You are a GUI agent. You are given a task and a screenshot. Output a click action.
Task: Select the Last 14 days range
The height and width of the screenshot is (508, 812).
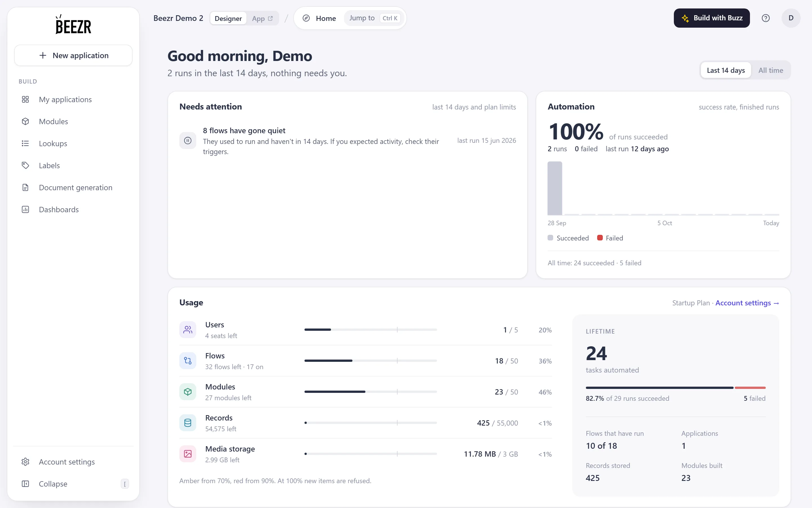coord(726,70)
